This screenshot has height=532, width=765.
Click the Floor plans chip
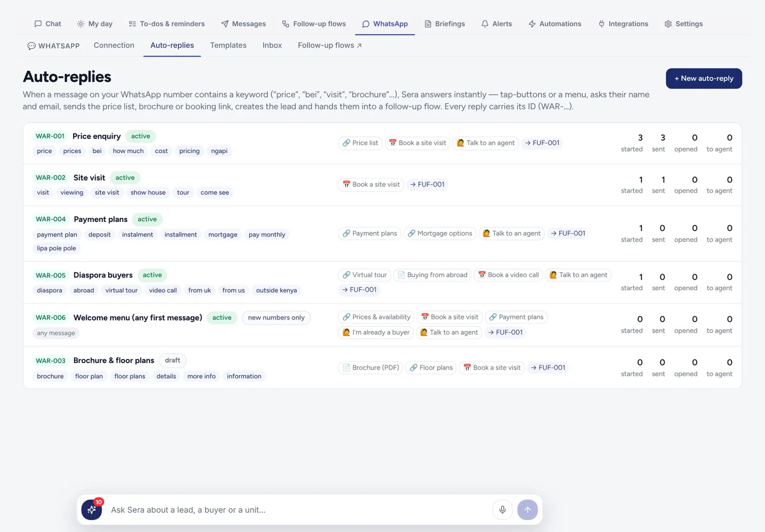click(431, 368)
